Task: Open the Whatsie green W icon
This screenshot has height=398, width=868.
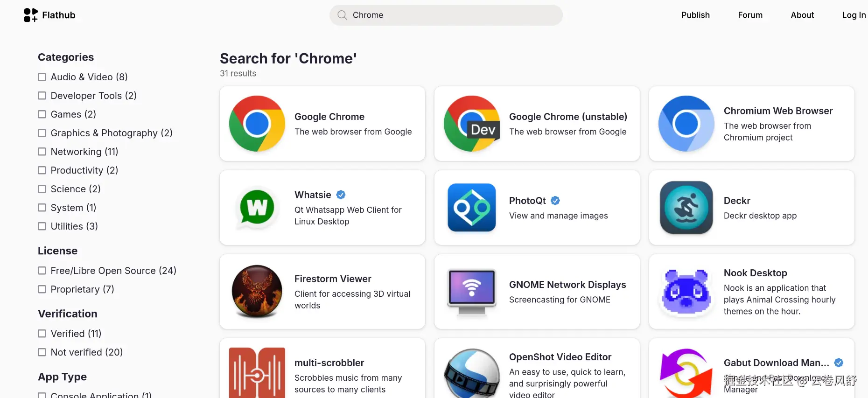Action: click(x=257, y=208)
